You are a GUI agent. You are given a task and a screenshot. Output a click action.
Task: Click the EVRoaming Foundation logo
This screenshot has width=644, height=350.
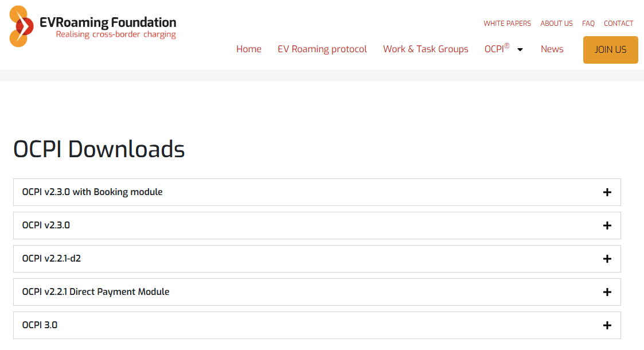92,26
